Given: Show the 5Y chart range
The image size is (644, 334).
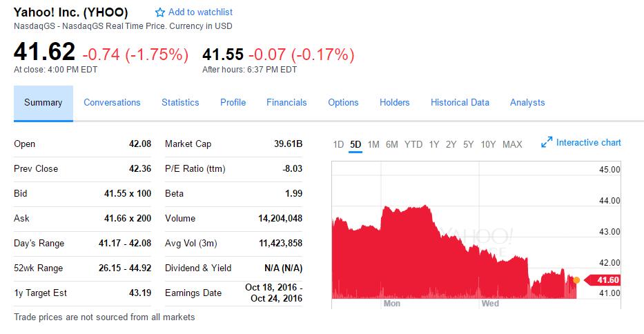Looking at the screenshot, I should (469, 144).
